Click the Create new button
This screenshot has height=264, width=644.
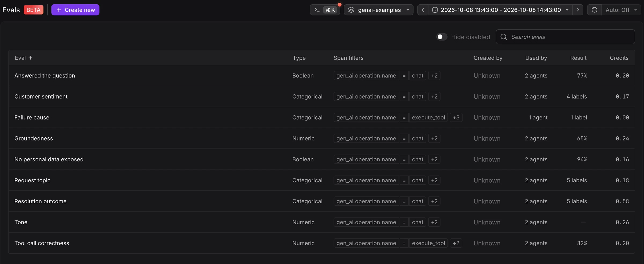75,10
